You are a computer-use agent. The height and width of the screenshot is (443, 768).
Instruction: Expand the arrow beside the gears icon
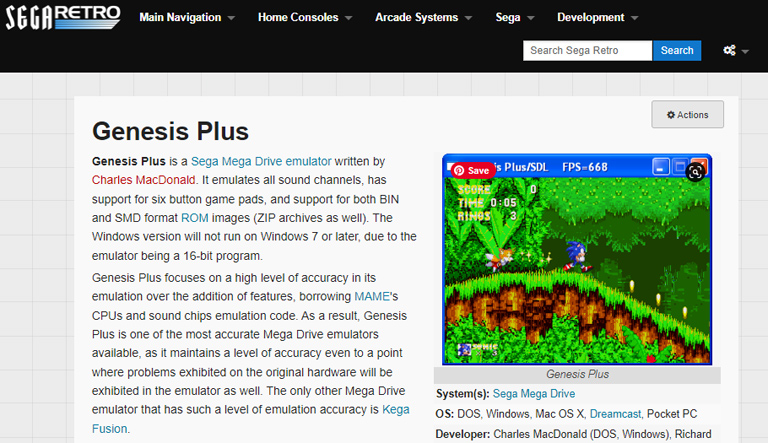pos(745,51)
